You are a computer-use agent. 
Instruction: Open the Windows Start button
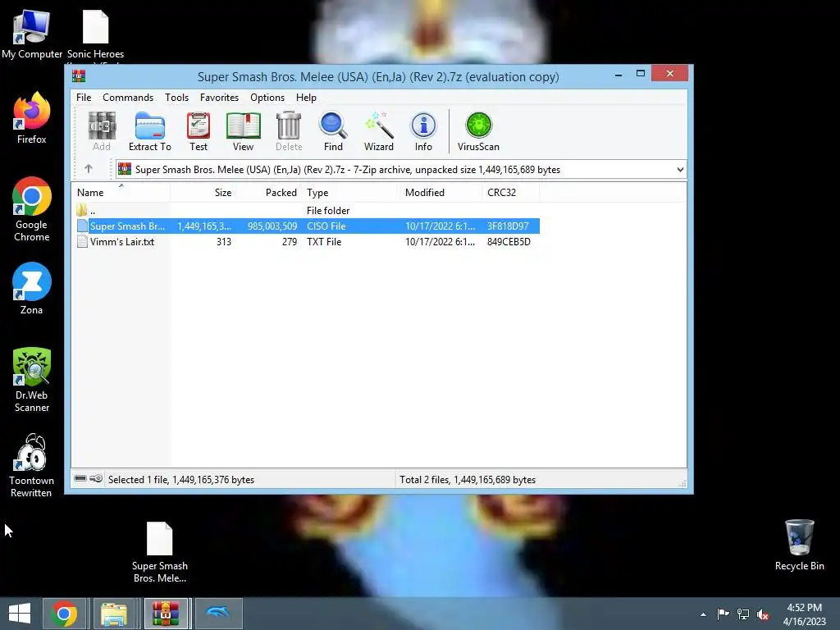click(x=20, y=614)
